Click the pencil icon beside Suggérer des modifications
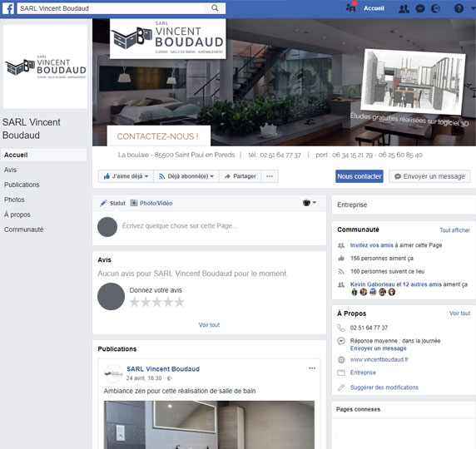 pyautogui.click(x=341, y=387)
